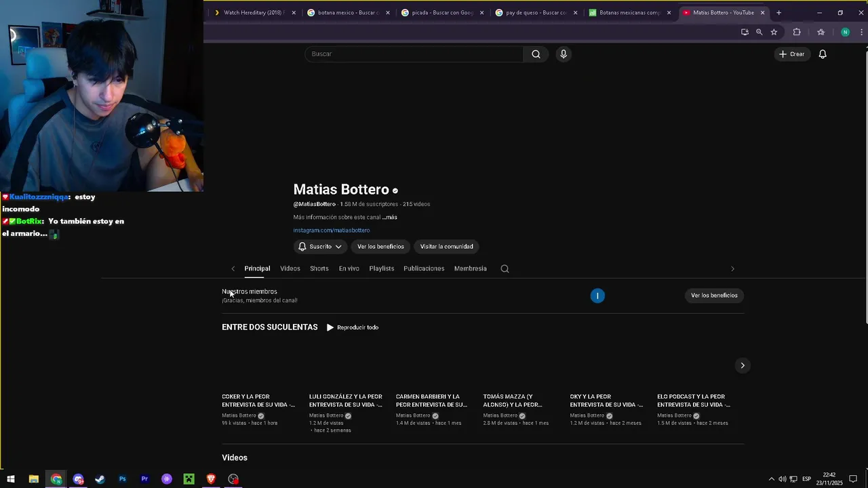Close the Matias Bottero - YouTube tab
The height and width of the screenshot is (488, 868).
(x=762, y=12)
